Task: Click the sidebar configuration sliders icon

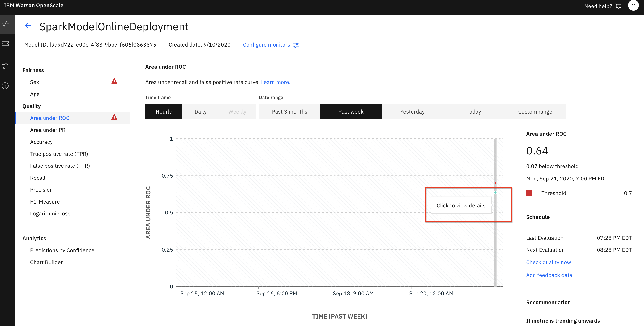Action: (x=5, y=66)
